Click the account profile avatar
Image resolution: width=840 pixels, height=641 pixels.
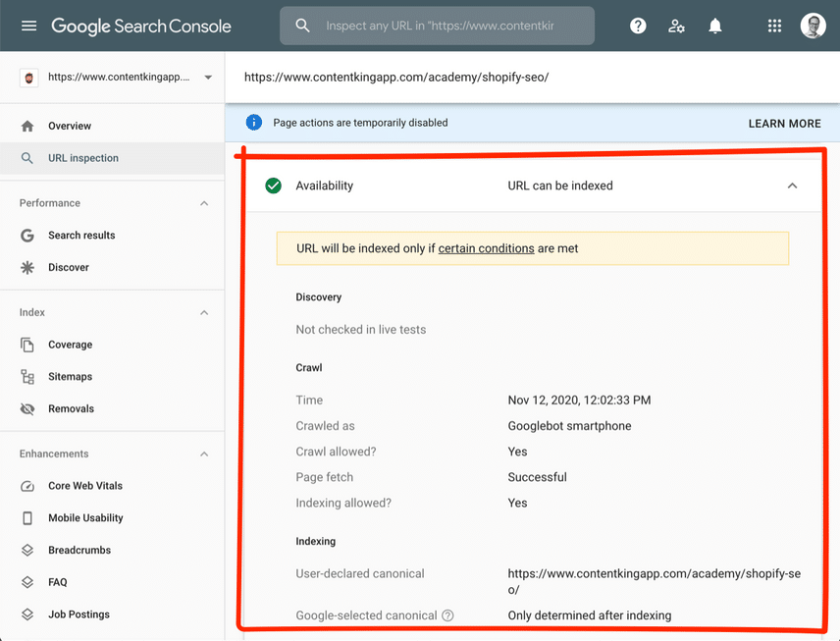coord(813,26)
